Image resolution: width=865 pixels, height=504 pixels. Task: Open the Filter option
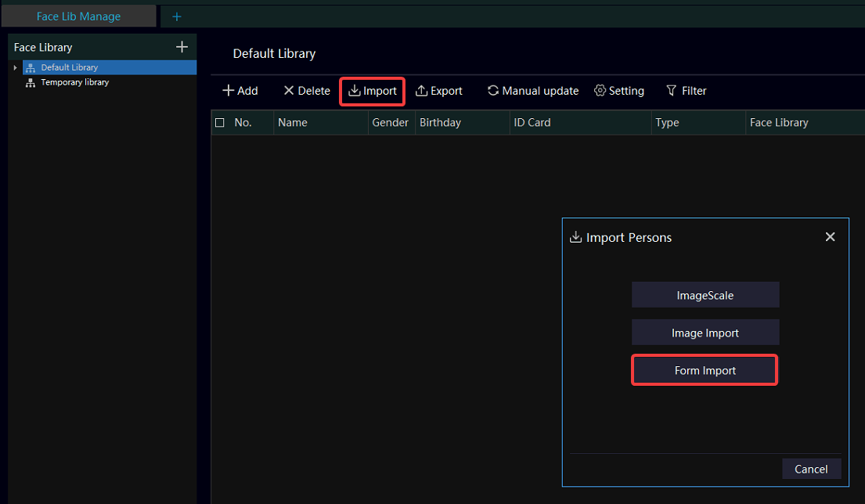(687, 91)
